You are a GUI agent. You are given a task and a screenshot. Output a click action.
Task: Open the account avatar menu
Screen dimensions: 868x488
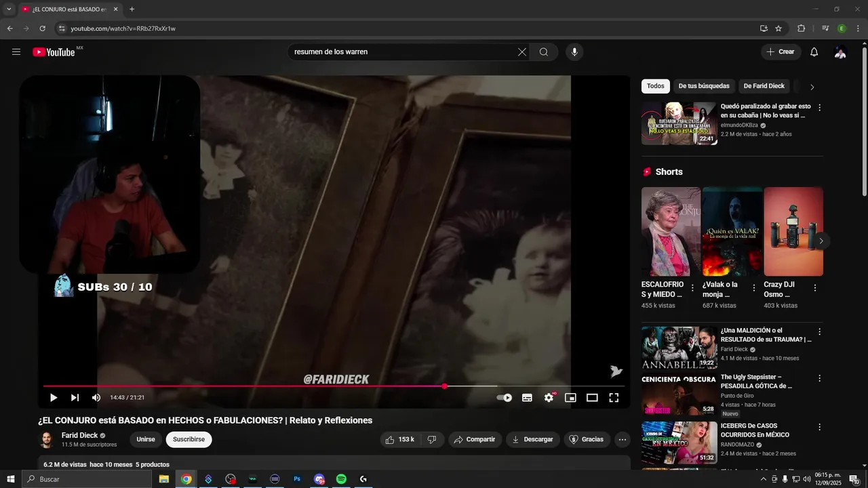(x=840, y=52)
